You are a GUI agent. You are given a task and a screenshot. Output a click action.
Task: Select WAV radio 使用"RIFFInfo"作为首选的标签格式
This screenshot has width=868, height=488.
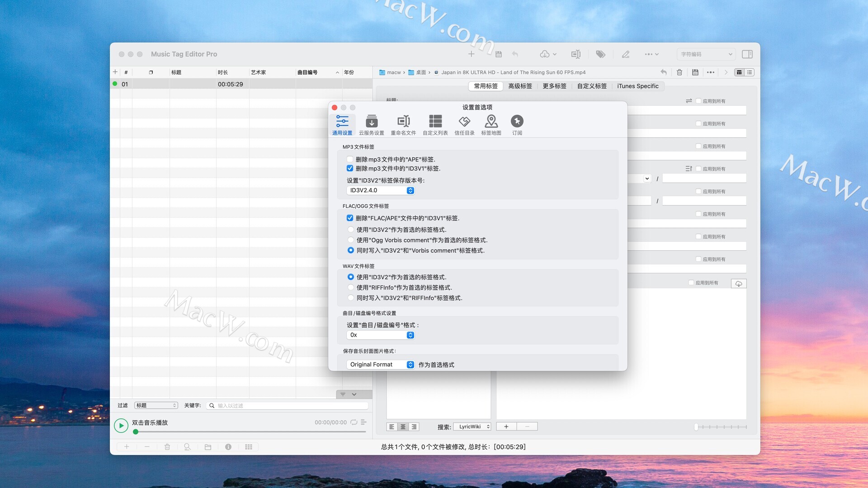(351, 287)
